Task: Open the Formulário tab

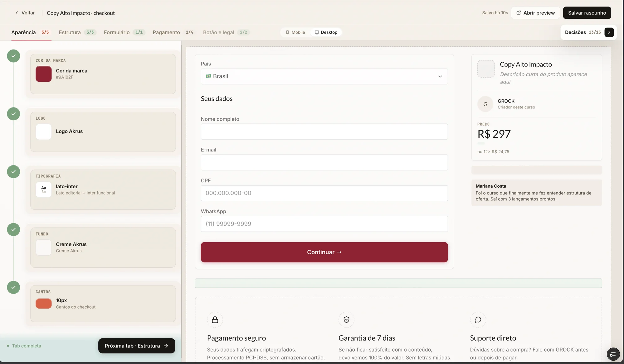Action: pos(124,32)
